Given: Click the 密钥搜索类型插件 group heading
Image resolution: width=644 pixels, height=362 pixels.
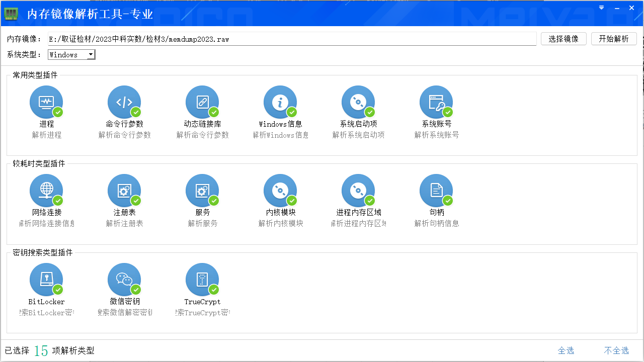Looking at the screenshot, I should click(43, 252).
